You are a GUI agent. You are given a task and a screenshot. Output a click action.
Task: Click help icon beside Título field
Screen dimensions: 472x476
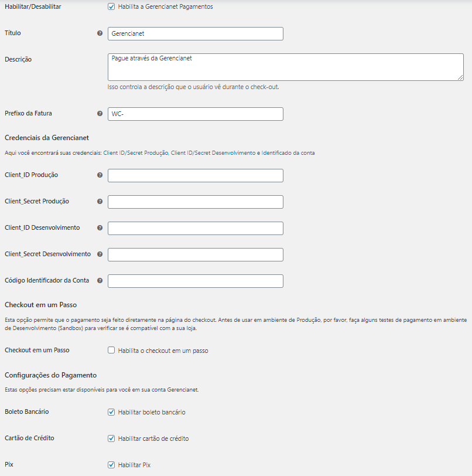tap(100, 33)
